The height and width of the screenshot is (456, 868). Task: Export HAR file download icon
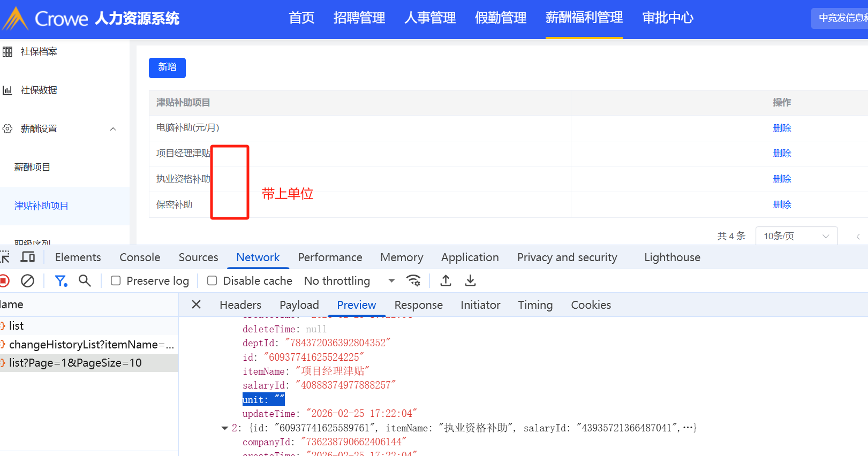coord(470,281)
